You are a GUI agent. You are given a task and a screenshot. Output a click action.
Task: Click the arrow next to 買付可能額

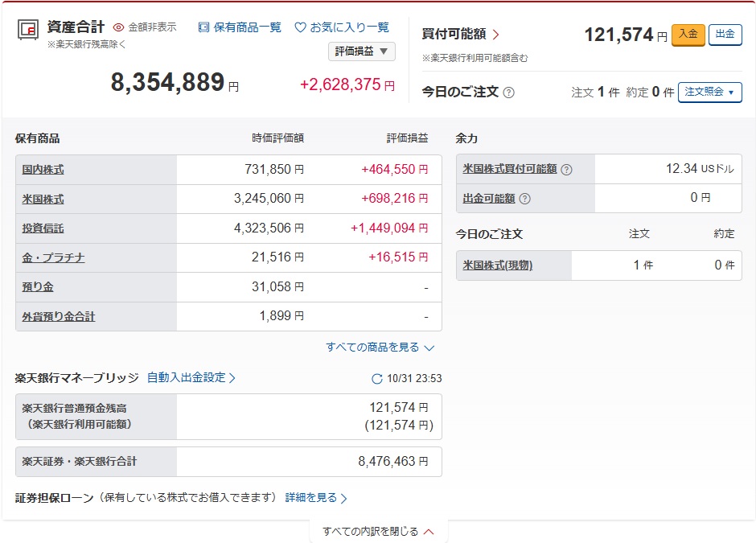(495, 35)
